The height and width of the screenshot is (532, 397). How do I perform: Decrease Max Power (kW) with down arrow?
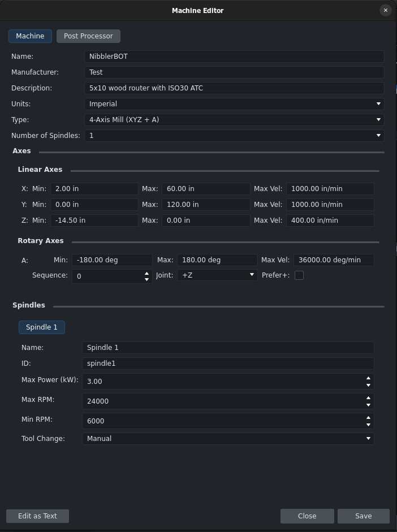(x=368, y=385)
